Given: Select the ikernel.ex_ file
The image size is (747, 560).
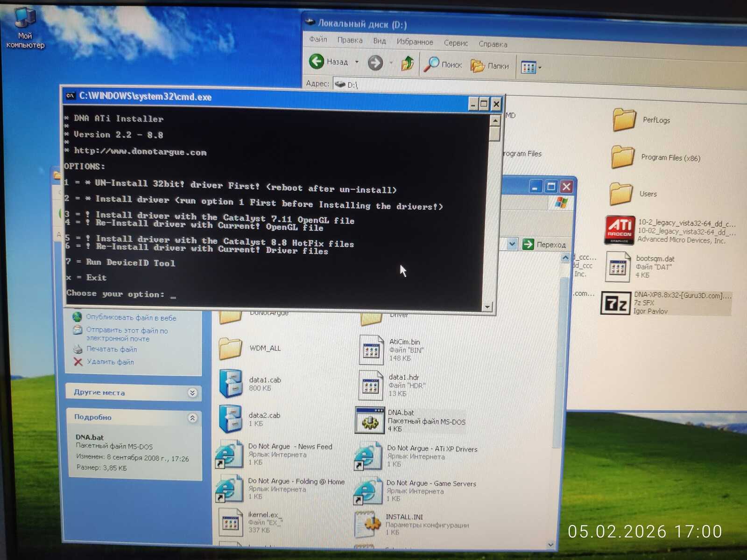Looking at the screenshot, I should tap(251, 522).
